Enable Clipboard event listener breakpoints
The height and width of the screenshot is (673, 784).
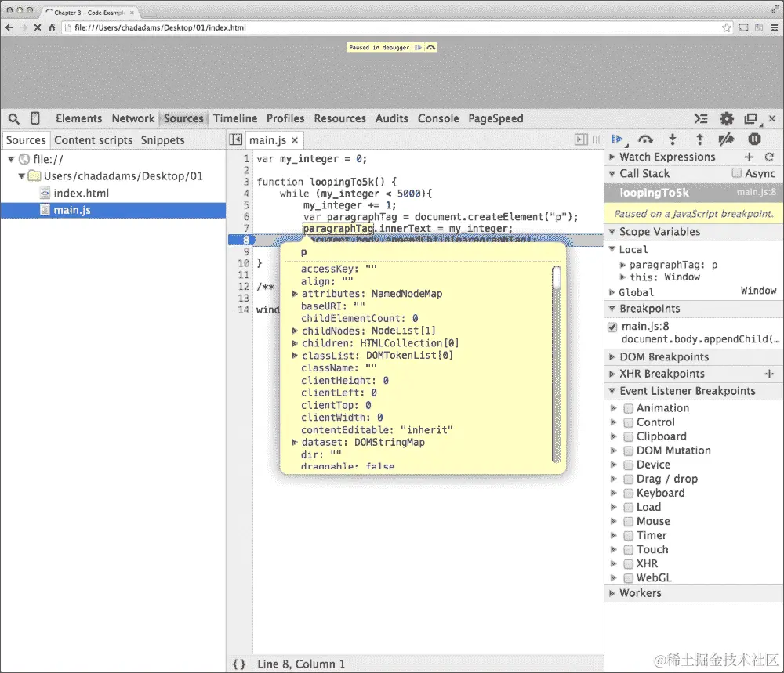(x=629, y=436)
